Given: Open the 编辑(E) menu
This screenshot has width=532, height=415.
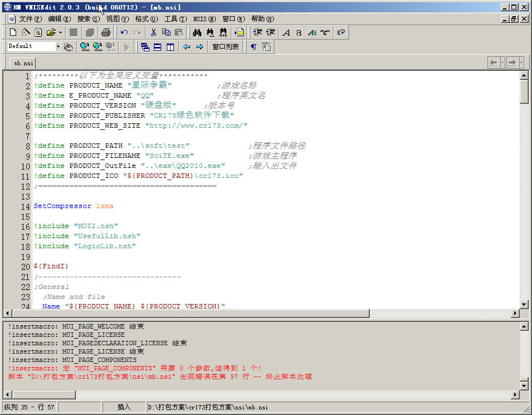Looking at the screenshot, I should coord(60,19).
